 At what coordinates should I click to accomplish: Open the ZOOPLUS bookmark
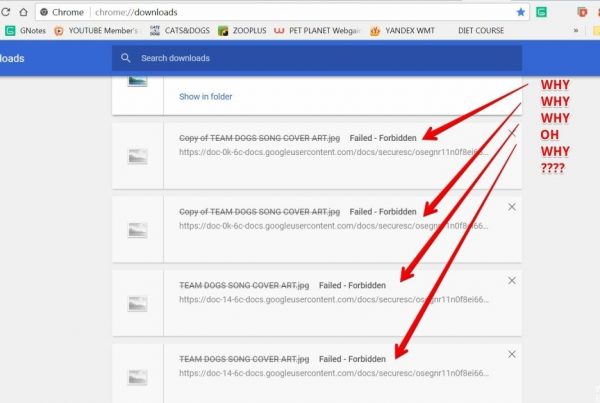(242, 31)
